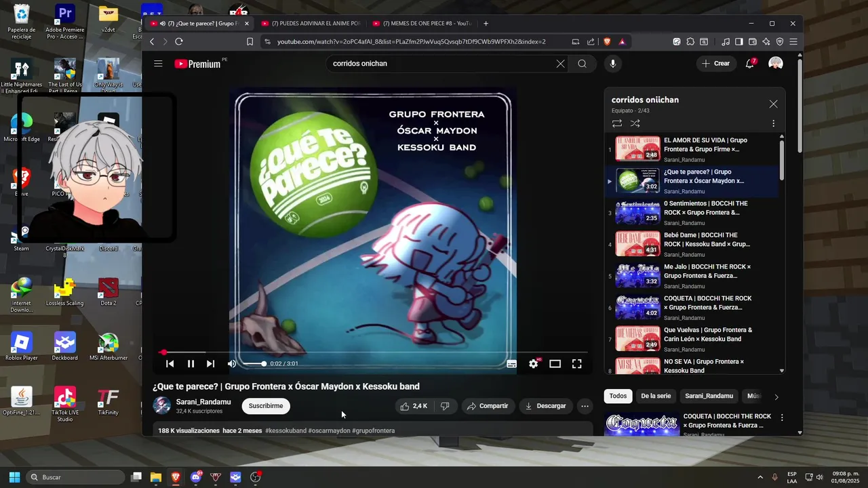Reload the page
868x488 pixels.
(179, 41)
